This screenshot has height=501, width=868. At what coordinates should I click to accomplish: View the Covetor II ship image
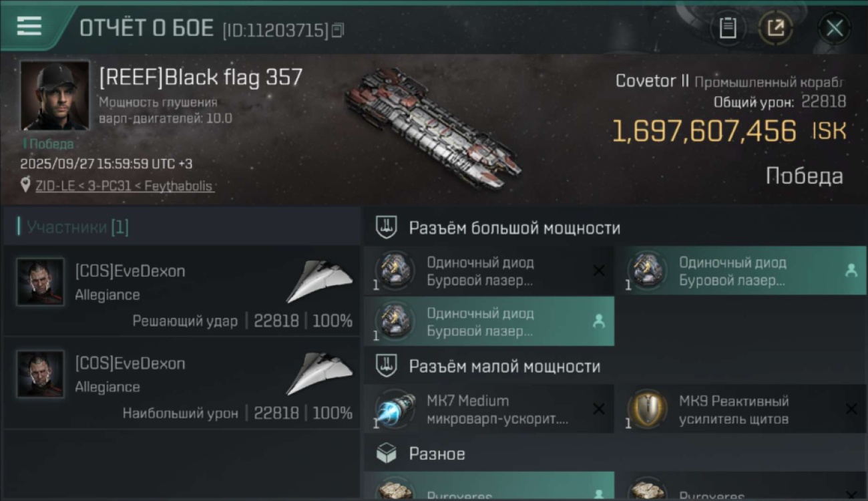(433, 127)
